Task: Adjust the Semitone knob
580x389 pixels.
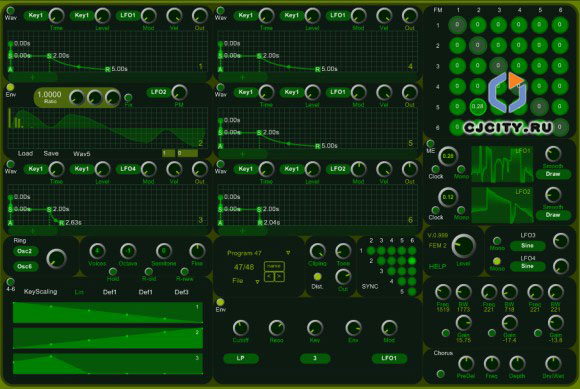Action: 163,251
